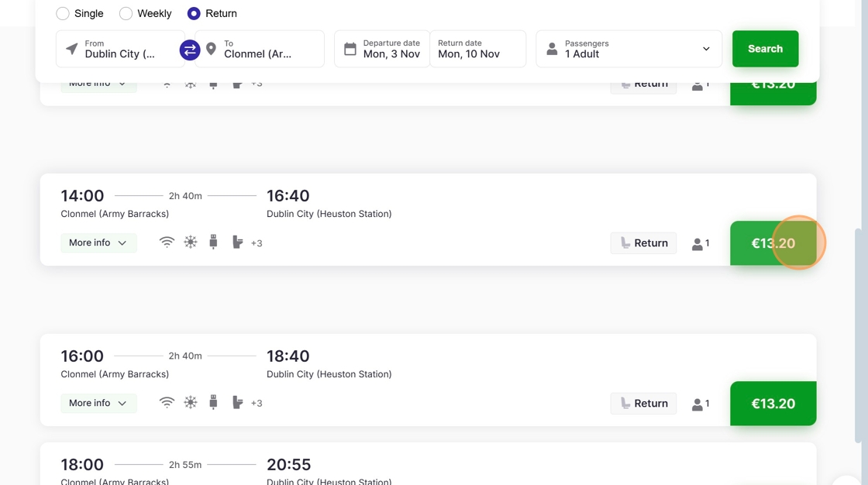Image resolution: width=868 pixels, height=485 pixels.
Task: Expand More info for the 14:00 departure
Action: click(98, 242)
